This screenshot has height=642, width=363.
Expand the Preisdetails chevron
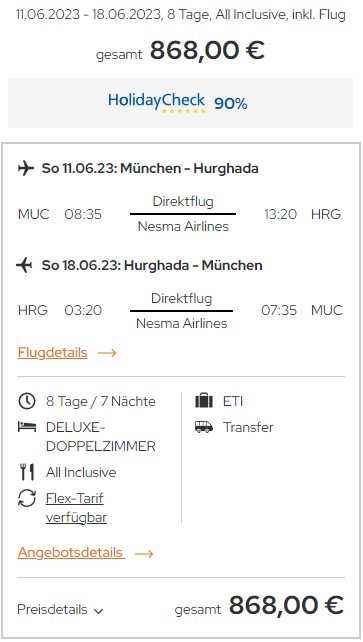click(98, 611)
